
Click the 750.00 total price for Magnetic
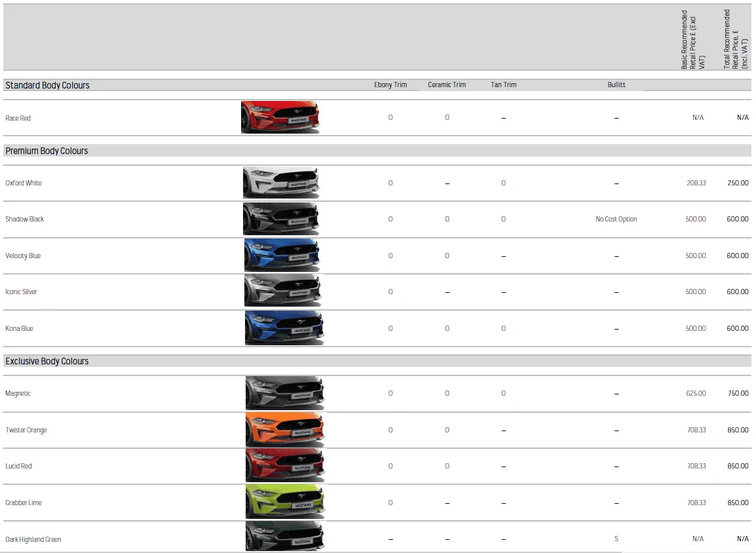pyautogui.click(x=738, y=393)
